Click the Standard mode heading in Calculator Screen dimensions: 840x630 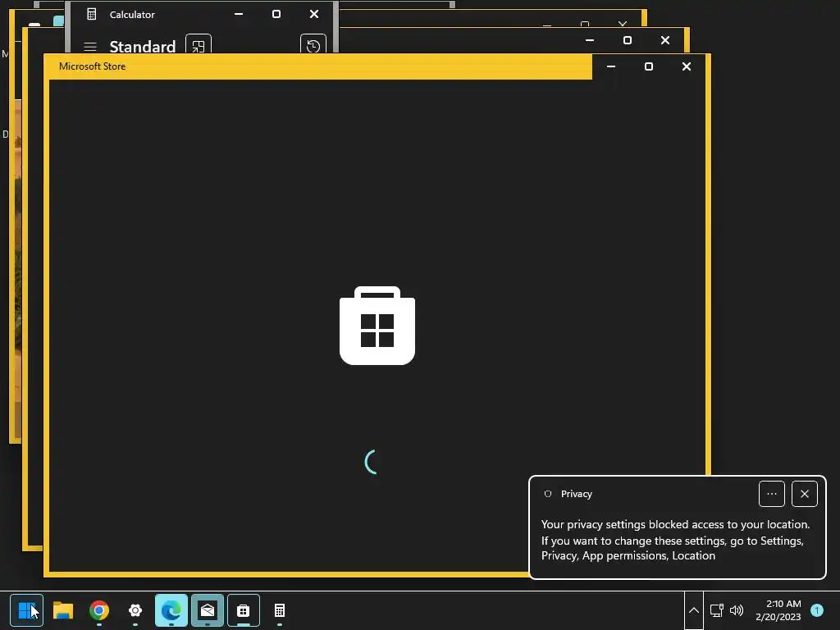pyautogui.click(x=143, y=47)
